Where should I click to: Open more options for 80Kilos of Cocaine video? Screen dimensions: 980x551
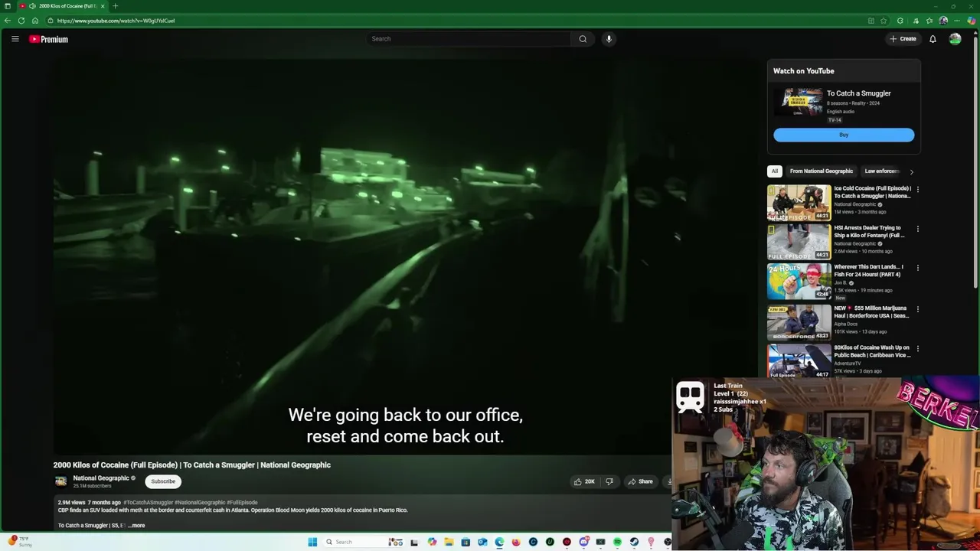(x=917, y=348)
